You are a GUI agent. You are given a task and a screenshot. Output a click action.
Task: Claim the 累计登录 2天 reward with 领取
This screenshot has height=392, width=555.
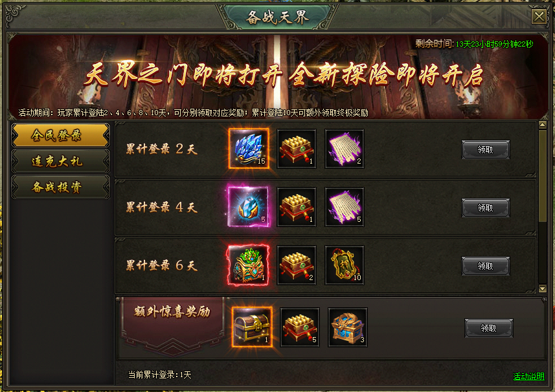click(486, 149)
